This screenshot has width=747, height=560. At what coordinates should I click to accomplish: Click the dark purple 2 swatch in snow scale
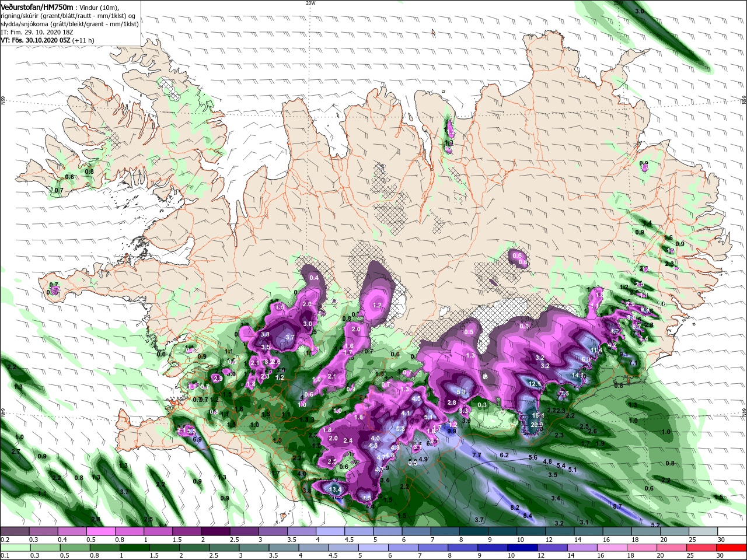click(215, 531)
